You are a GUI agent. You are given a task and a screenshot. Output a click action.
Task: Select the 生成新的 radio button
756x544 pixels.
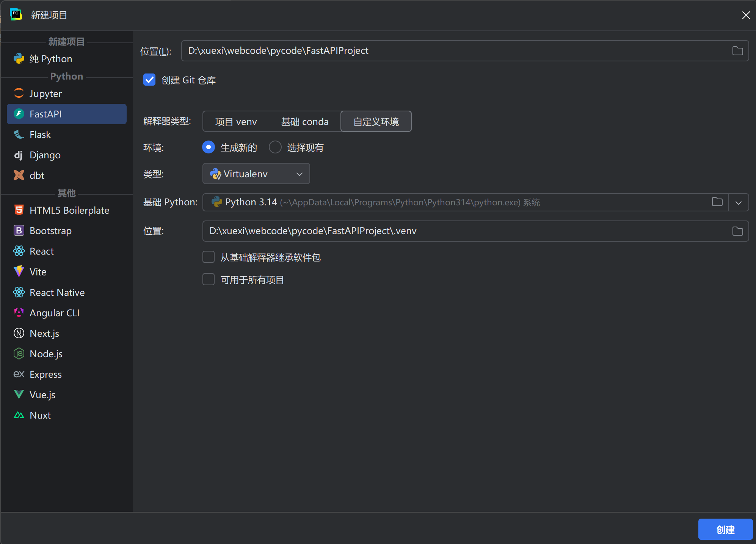point(209,147)
